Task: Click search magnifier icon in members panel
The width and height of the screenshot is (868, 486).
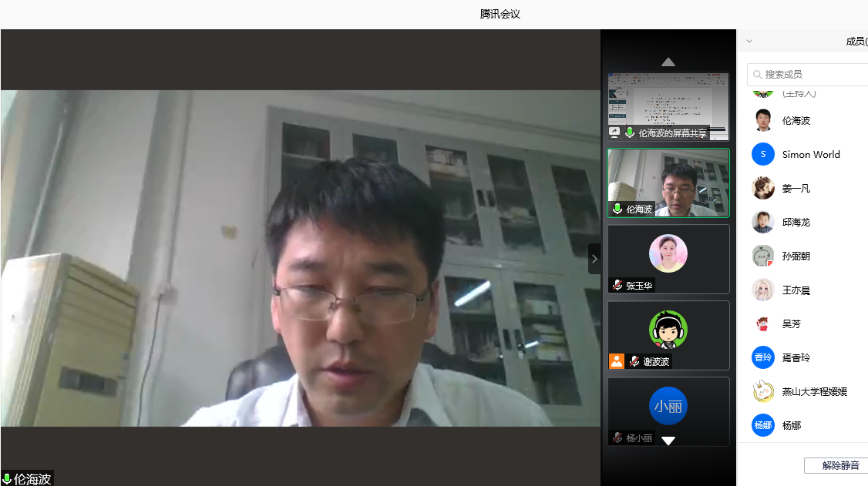Action: click(x=757, y=75)
